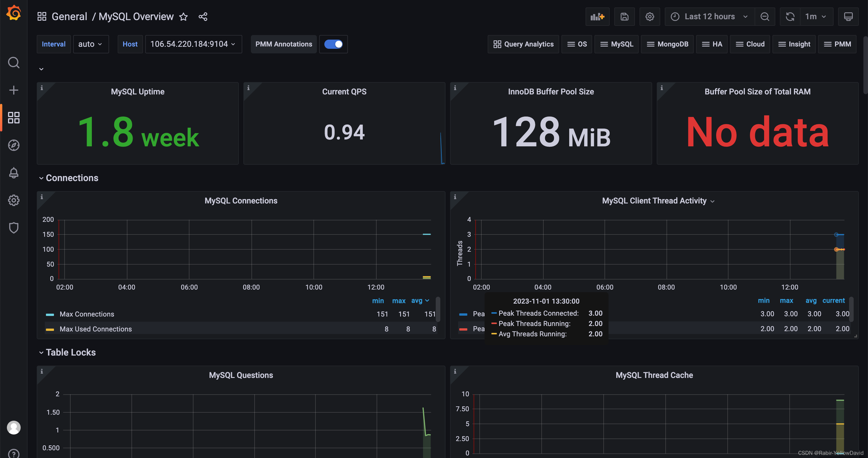Open the Dashboards grid icon in sidebar
The image size is (868, 458).
(13, 118)
